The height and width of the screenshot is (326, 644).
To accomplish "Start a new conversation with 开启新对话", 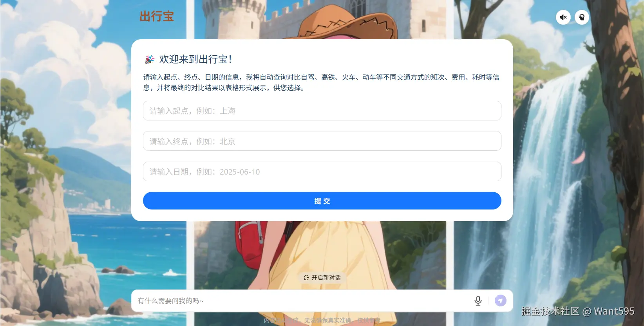I will pos(322,277).
